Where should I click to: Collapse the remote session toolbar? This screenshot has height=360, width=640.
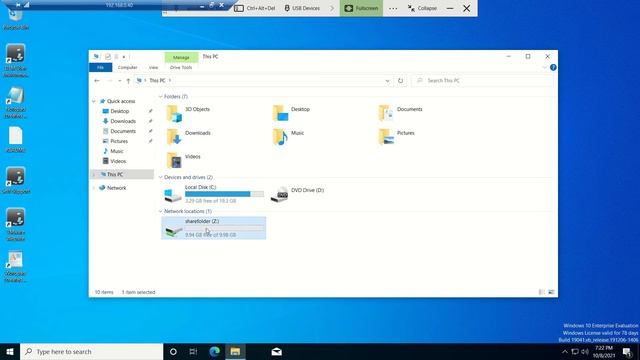(422, 8)
